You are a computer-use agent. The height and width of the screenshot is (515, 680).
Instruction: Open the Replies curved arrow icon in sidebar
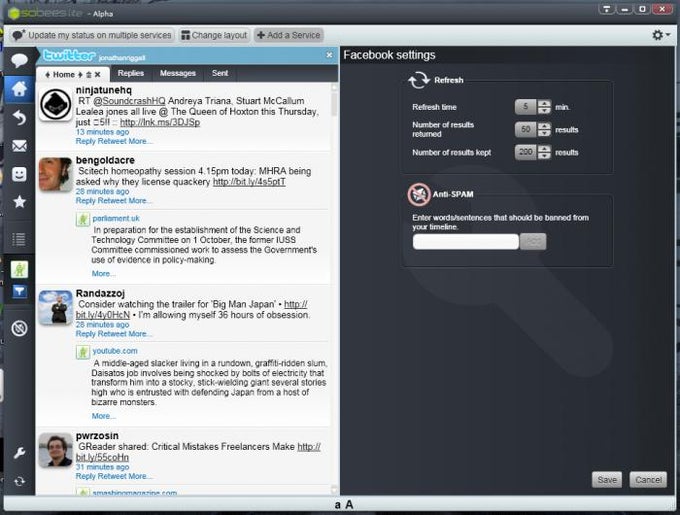pyautogui.click(x=19, y=117)
